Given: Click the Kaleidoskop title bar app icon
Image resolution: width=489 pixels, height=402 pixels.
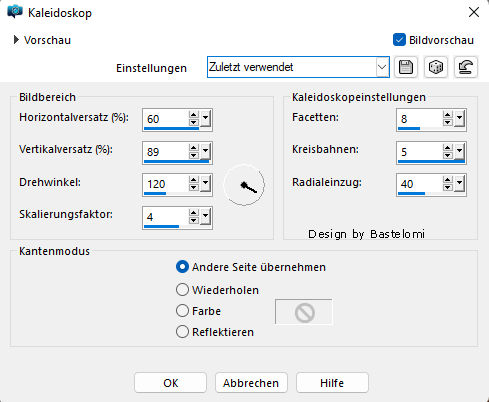Looking at the screenshot, I should pyautogui.click(x=15, y=12).
